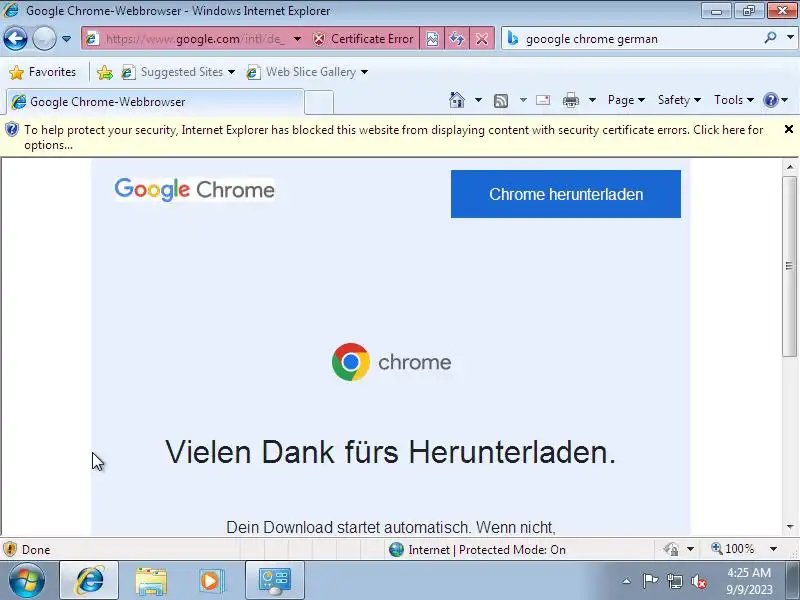Screen dimensions: 800x600
Task: Click the Vielen Dank fürs Herunterladen heading
Action: pos(390,452)
